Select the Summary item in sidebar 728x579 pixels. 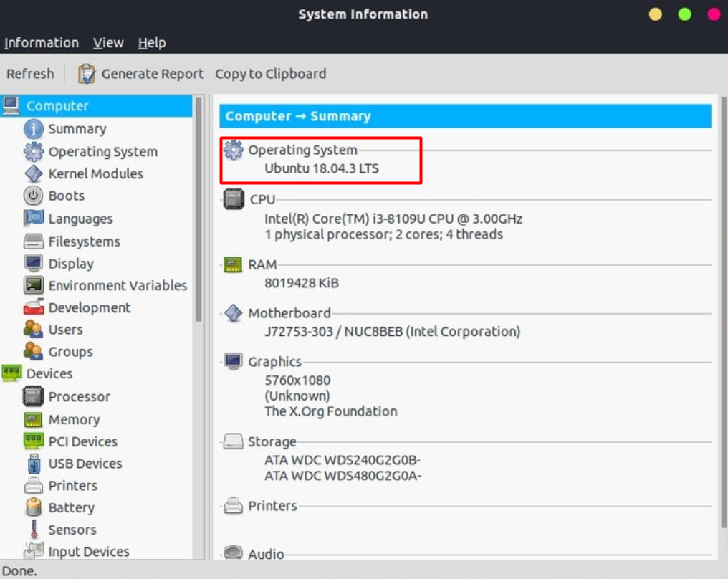point(77,129)
